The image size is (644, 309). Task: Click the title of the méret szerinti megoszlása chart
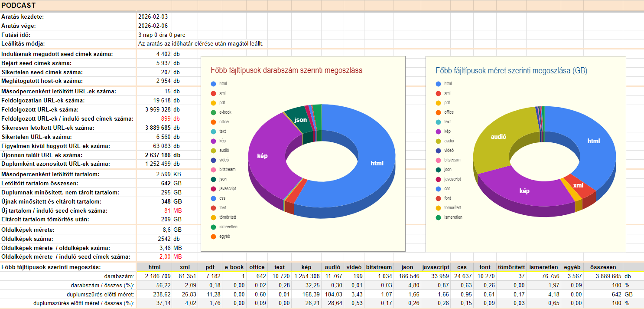[x=511, y=70]
